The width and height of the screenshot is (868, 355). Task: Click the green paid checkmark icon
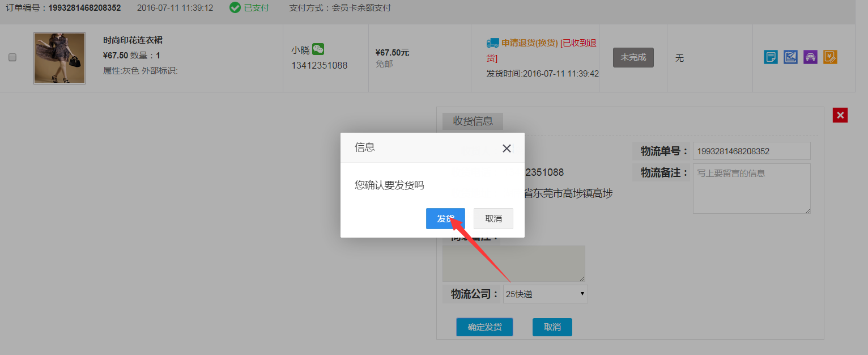click(235, 8)
